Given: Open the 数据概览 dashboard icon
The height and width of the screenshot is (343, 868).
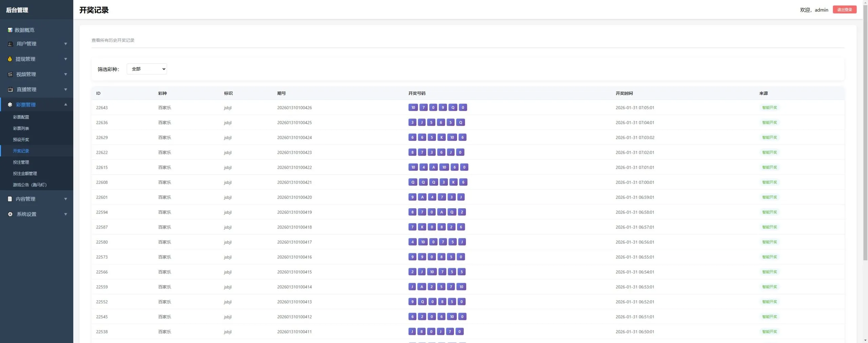Looking at the screenshot, I should (x=10, y=30).
